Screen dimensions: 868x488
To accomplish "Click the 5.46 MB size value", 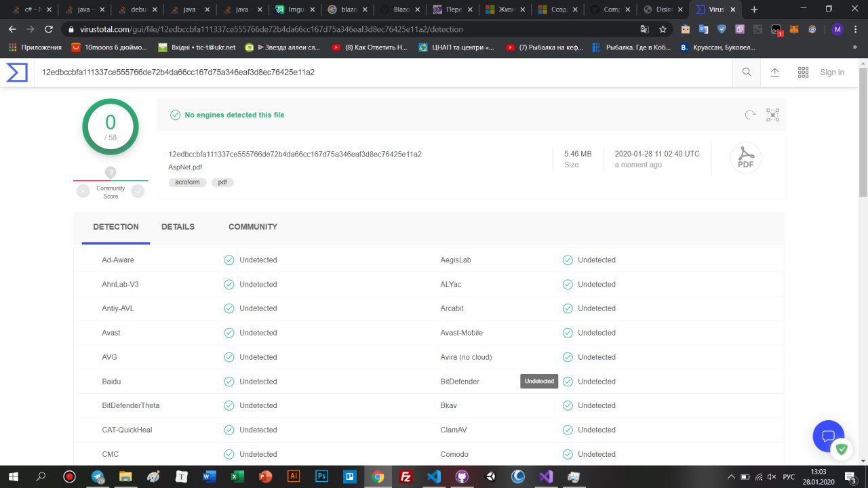I will 578,154.
